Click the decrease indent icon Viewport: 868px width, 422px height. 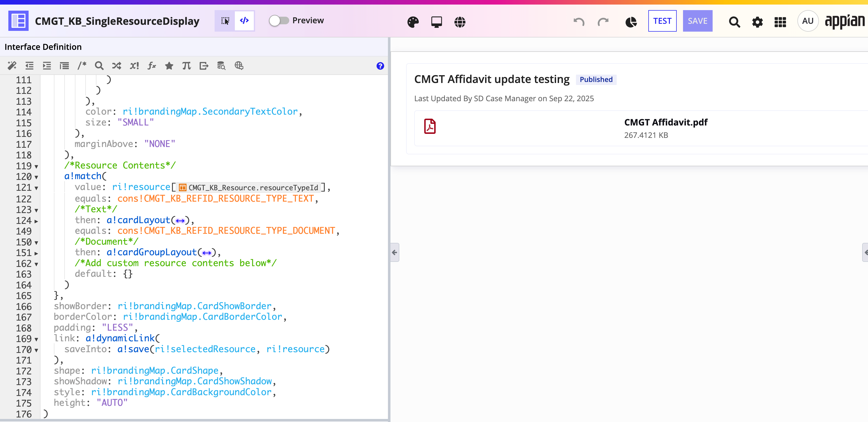(30, 66)
